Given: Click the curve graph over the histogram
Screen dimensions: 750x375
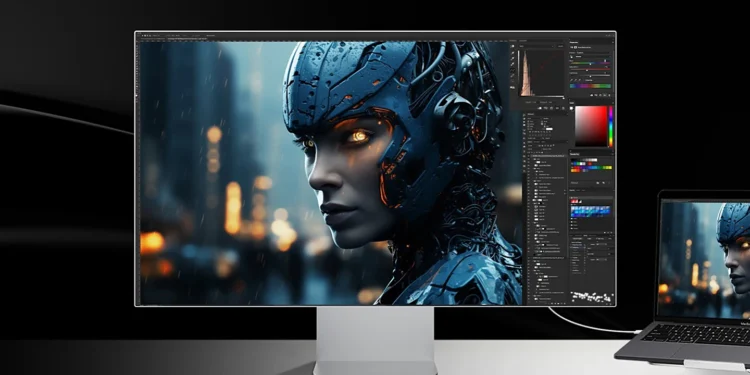Looking at the screenshot, I should pyautogui.click(x=542, y=73).
